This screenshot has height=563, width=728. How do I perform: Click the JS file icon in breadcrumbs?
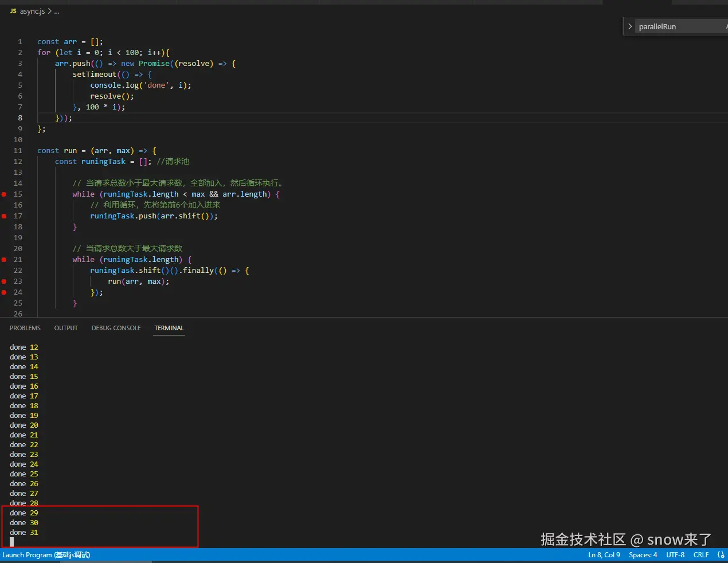[x=13, y=11]
